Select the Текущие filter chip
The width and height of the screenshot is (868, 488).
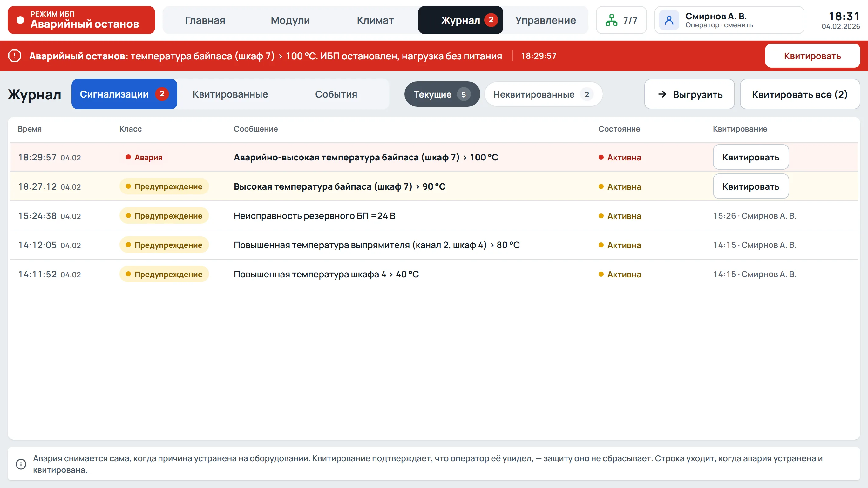(x=442, y=94)
